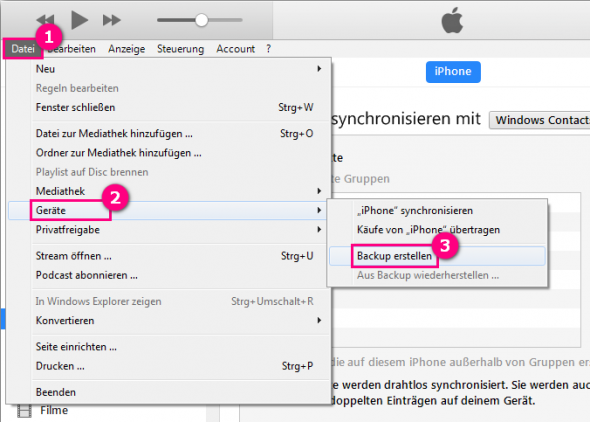Click the Apple logo in header
Screen dimensions: 590x422
coord(452,20)
